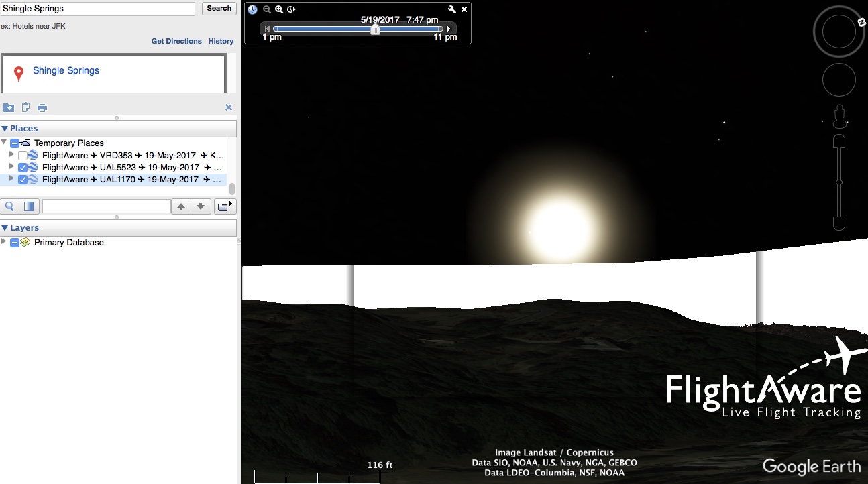The image size is (868, 484).
Task: Open the History link
Action: 221,41
